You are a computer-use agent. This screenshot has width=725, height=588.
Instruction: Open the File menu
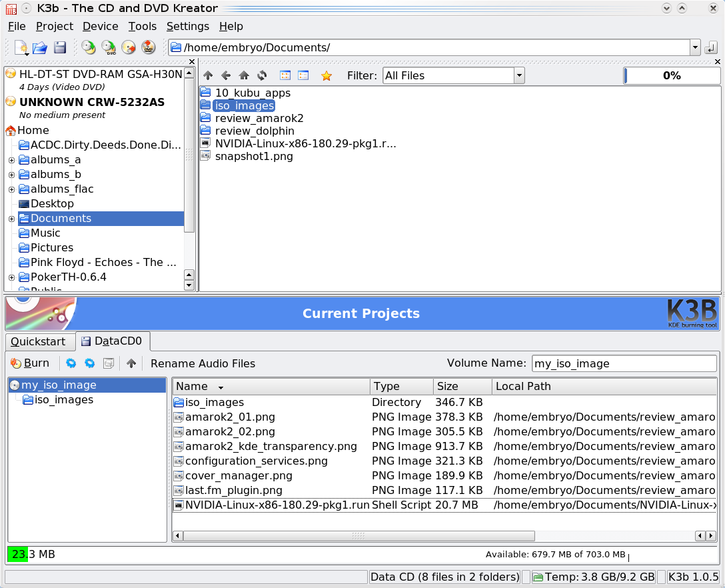pyautogui.click(x=17, y=27)
